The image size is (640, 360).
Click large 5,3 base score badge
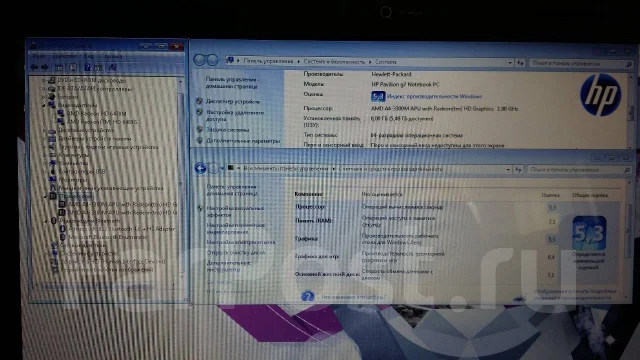tap(589, 233)
